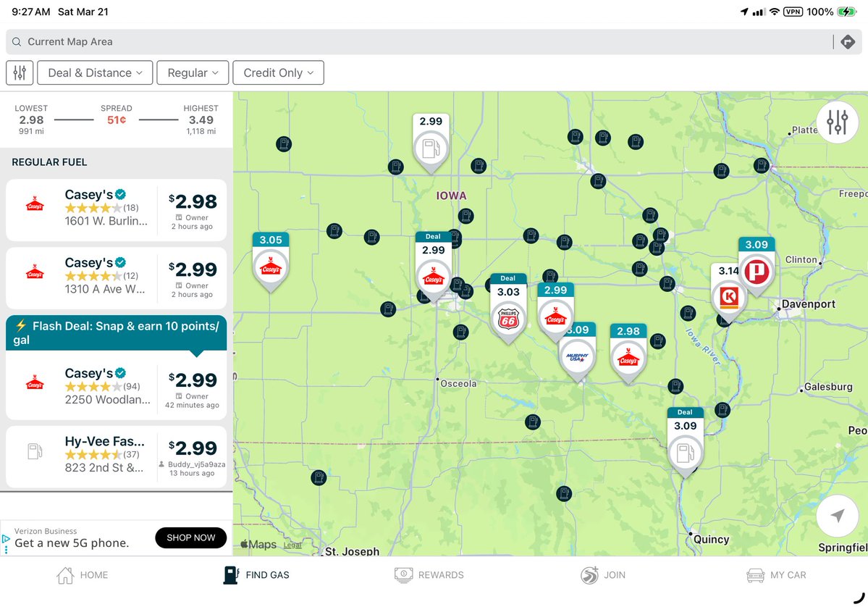Switch to the FIND GAS tab

(x=256, y=575)
